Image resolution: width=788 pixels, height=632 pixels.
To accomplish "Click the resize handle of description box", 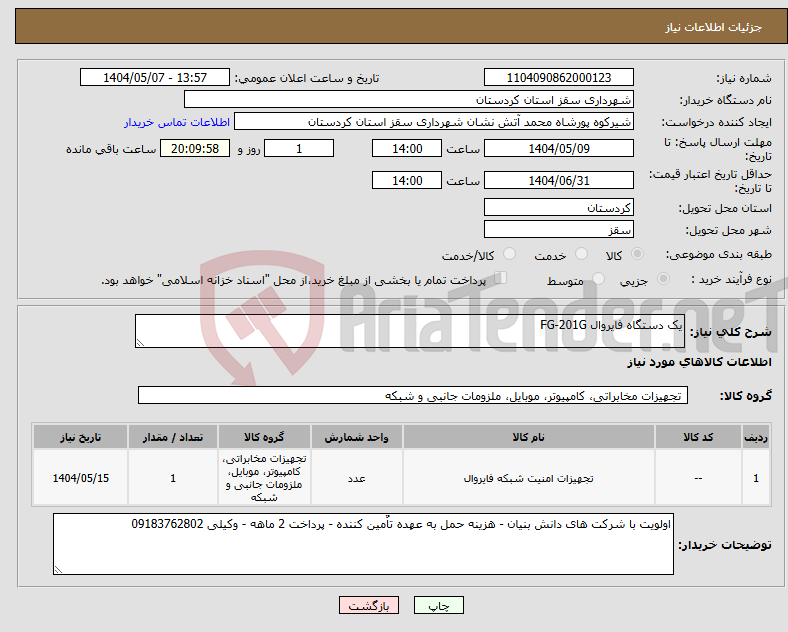I will coord(140,343).
